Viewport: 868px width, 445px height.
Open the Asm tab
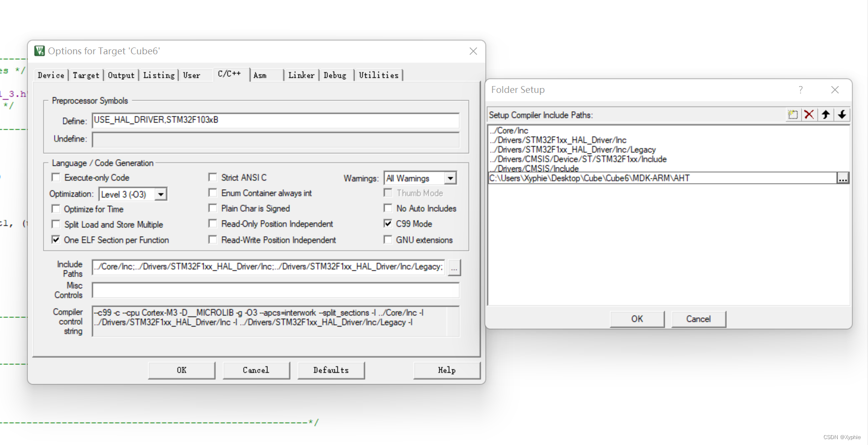(260, 75)
